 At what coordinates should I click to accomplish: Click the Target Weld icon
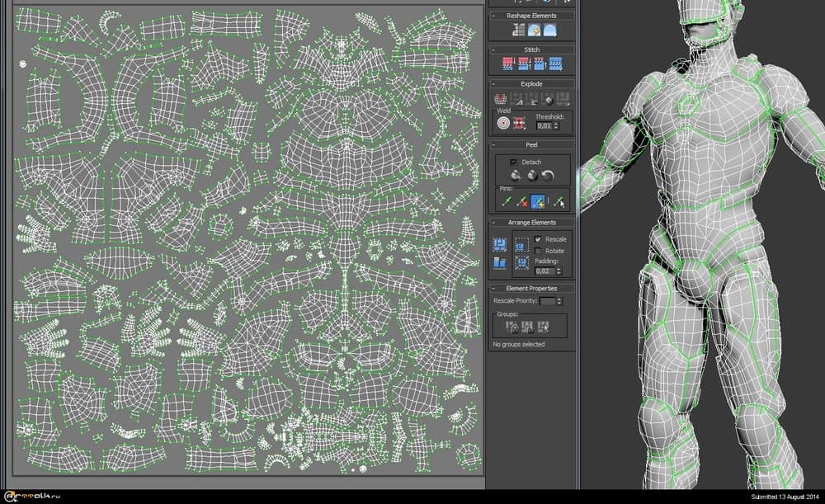502,123
